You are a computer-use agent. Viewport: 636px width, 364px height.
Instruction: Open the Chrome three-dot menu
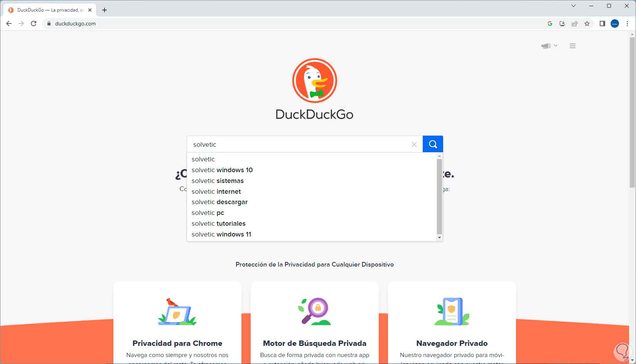(x=628, y=23)
